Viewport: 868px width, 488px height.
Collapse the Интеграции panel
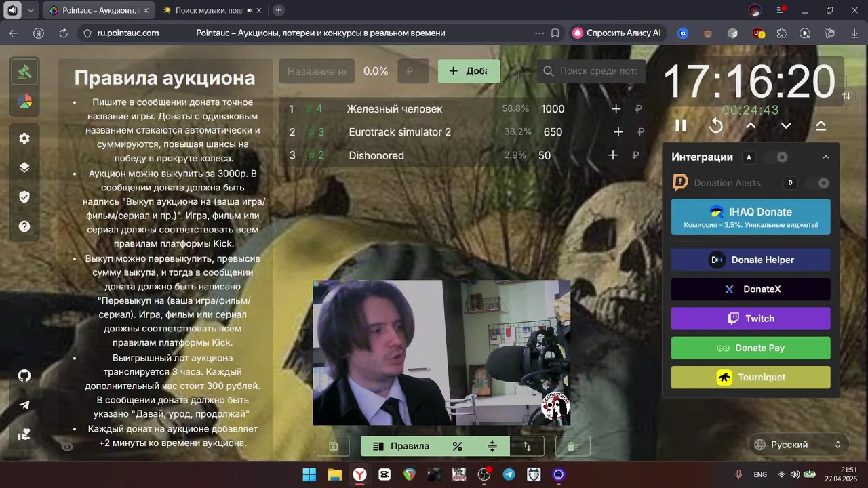click(x=825, y=157)
